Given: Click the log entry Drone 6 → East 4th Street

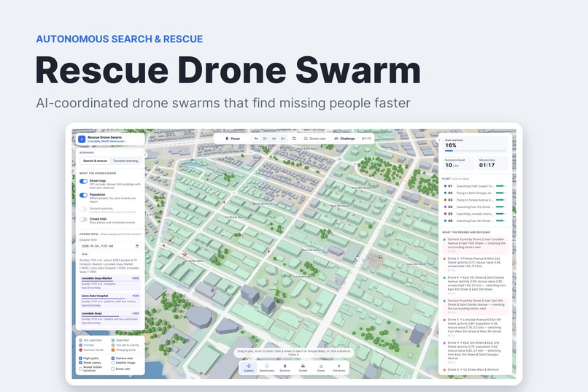Looking at the screenshot, I should (x=475, y=285).
